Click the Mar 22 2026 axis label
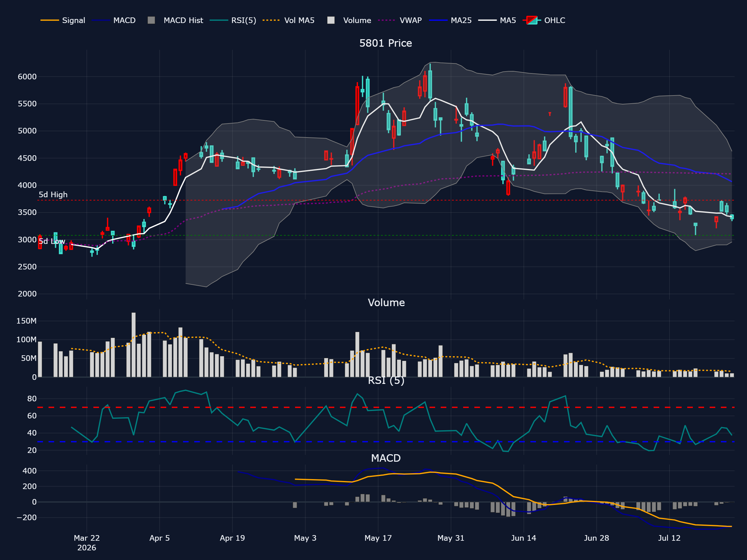 [87, 543]
